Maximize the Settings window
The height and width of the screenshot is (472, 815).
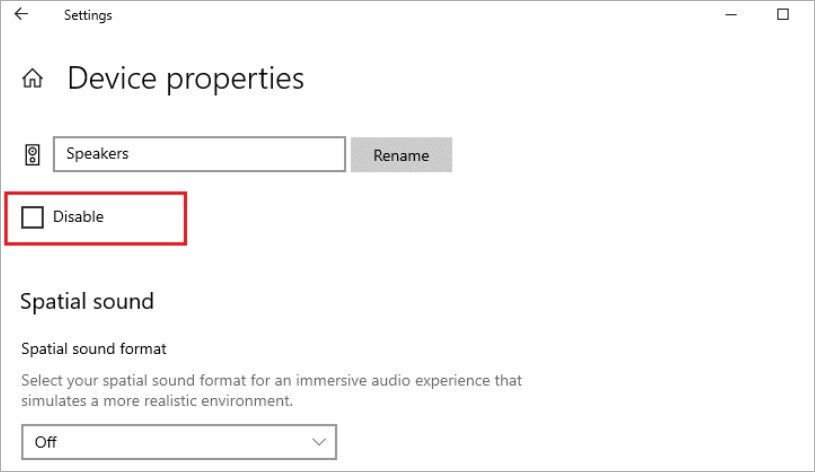783,15
